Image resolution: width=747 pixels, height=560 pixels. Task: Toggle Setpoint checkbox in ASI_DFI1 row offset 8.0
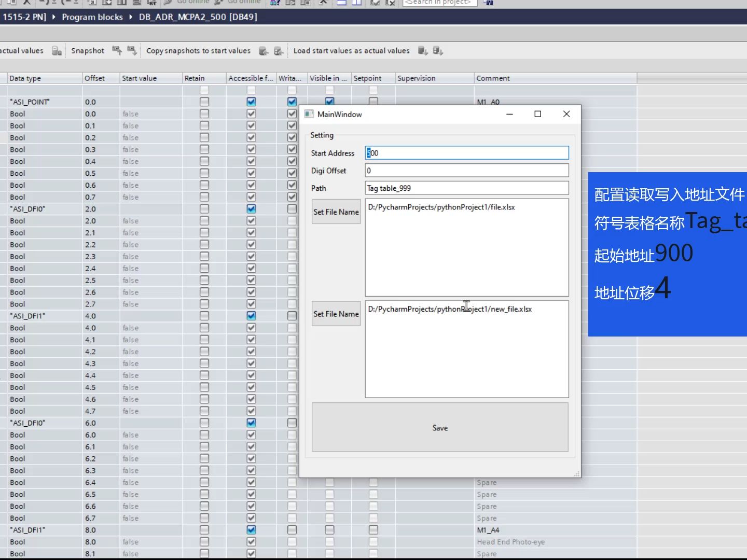(x=374, y=529)
